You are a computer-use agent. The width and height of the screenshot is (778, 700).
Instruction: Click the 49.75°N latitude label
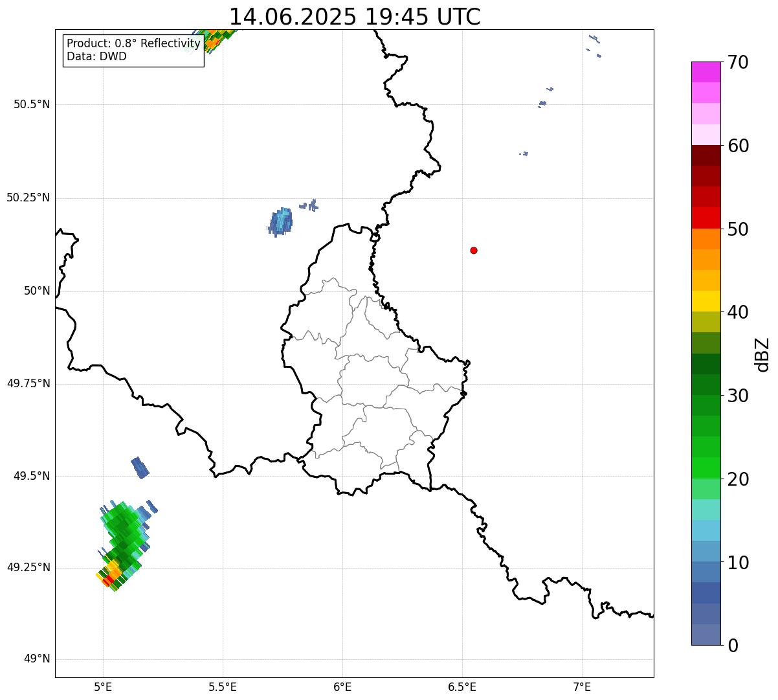click(28, 383)
